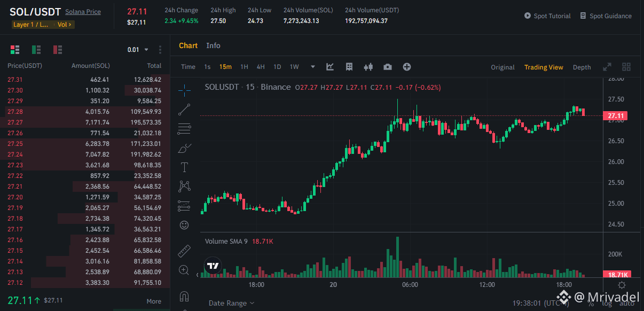Click the 27.11 current price axis label
644x311 pixels.
tap(615, 116)
